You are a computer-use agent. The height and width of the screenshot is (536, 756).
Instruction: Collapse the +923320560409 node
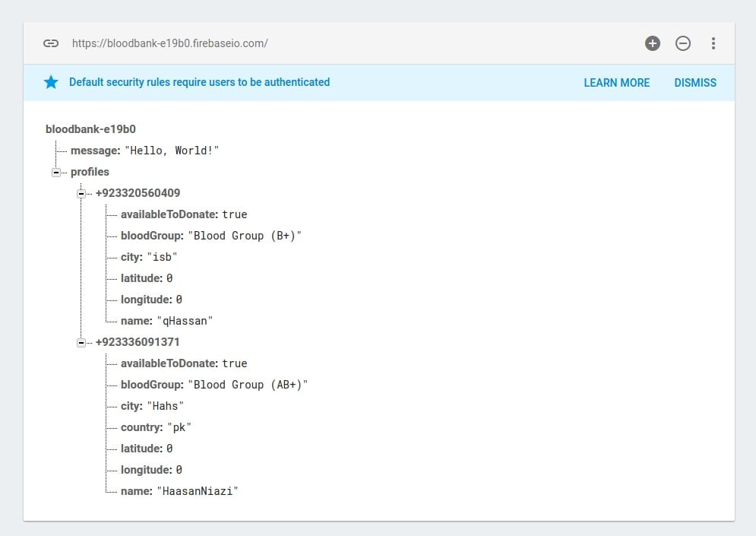click(81, 193)
